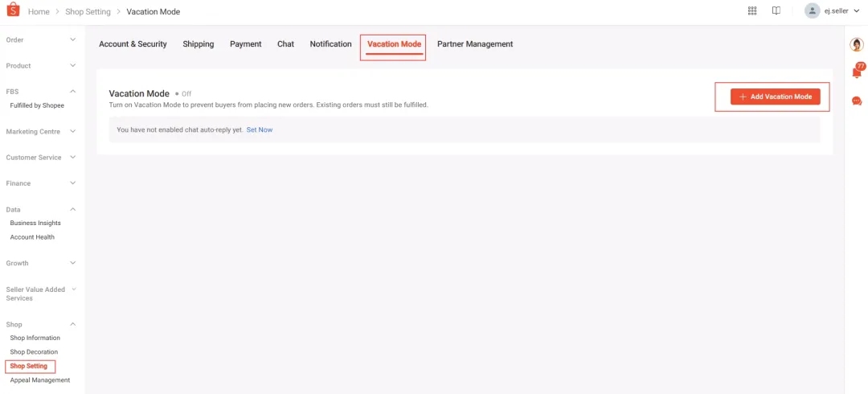Click the Shopee logo icon
Image resolution: width=868 pixels, height=394 pixels.
pos(13,10)
